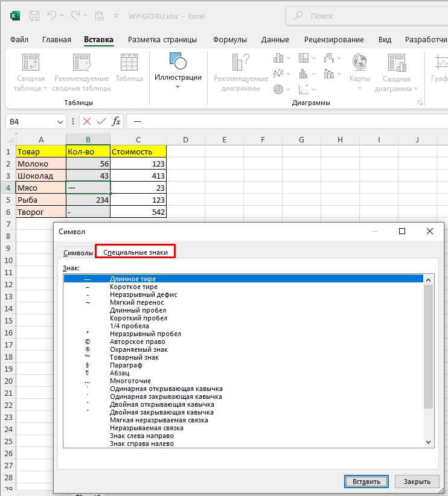Click the Карты map globe icon
The height and width of the screenshot is (496, 448).
tap(360, 62)
